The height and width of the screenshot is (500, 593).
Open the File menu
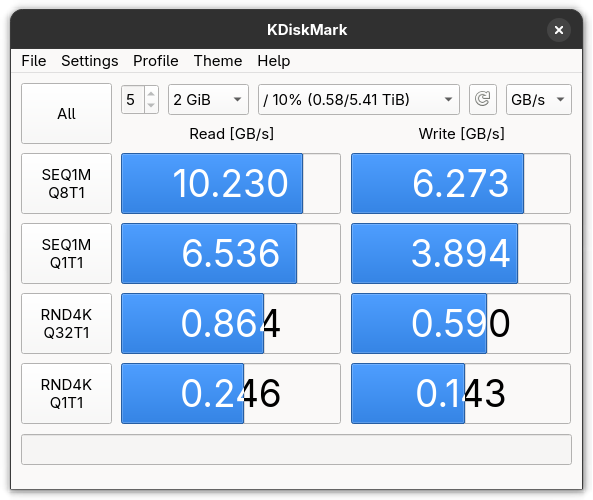click(x=34, y=61)
